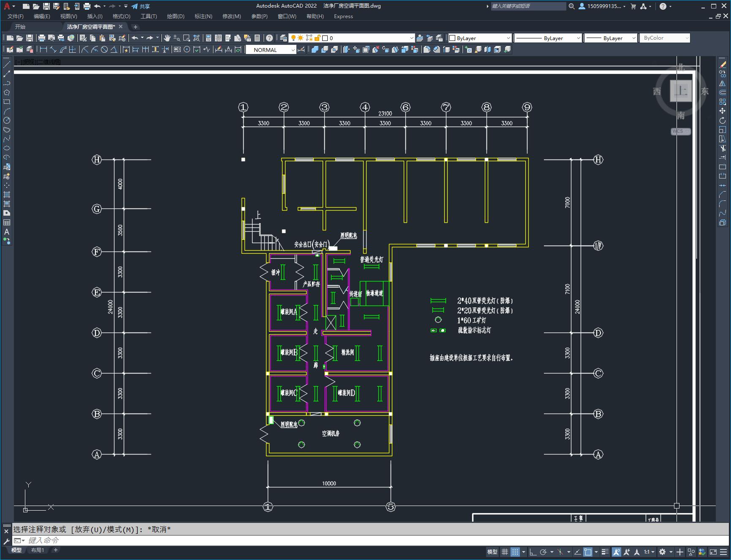
Task: Click the workspace switching gear icon
Action: [663, 552]
